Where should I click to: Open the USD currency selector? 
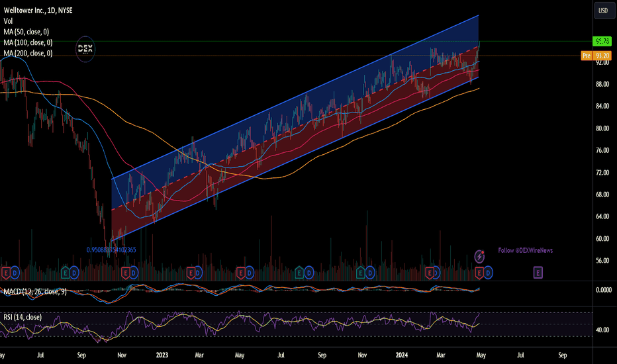pos(603,11)
